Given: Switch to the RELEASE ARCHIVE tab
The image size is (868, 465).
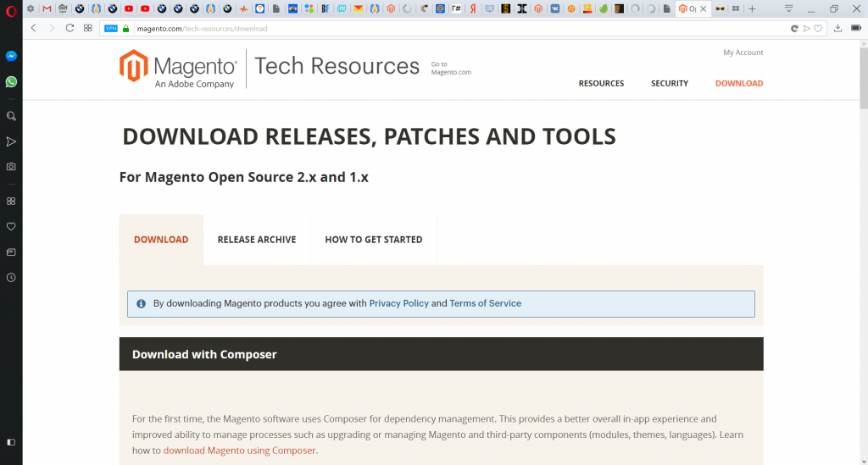Looking at the screenshot, I should (x=257, y=240).
